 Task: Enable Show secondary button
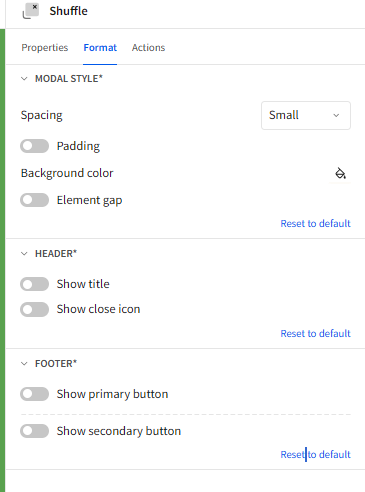(34, 431)
